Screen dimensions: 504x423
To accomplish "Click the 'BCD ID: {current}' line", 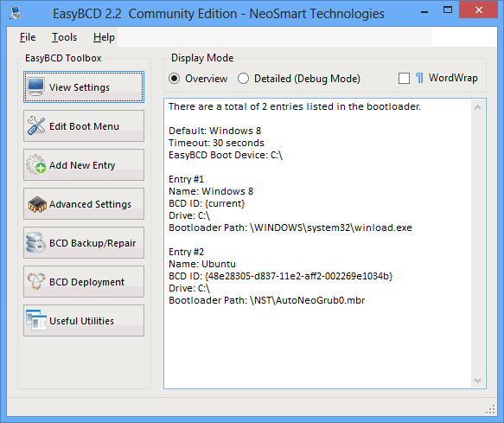I will [x=207, y=203].
